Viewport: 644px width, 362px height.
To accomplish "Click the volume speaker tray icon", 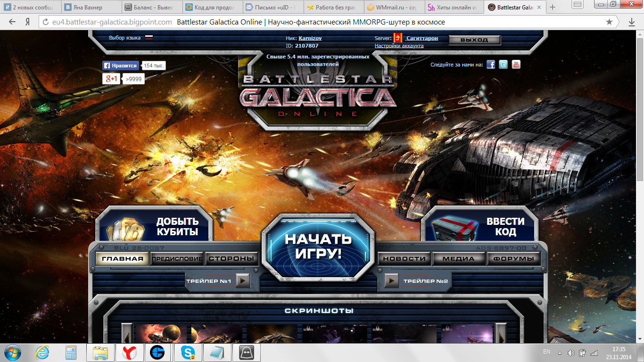I will click(571, 353).
